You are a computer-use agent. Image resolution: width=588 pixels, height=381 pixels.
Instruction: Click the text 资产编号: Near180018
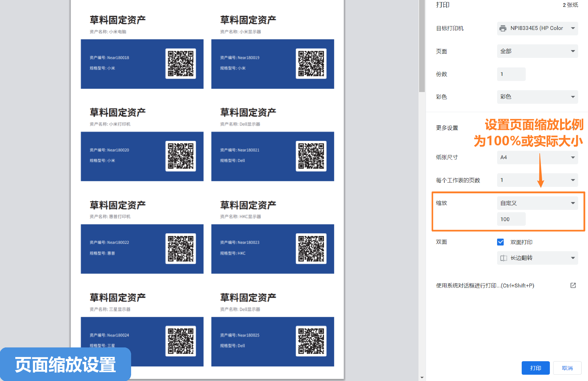coord(109,58)
